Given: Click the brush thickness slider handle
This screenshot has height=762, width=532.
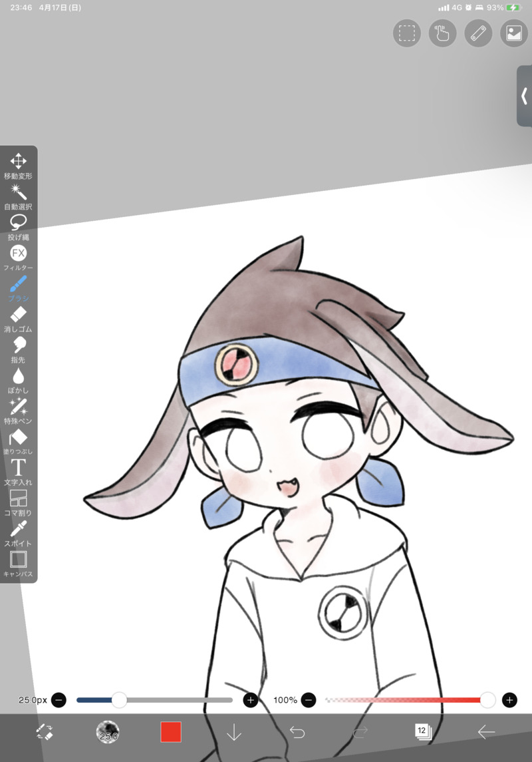Looking at the screenshot, I should 120,700.
